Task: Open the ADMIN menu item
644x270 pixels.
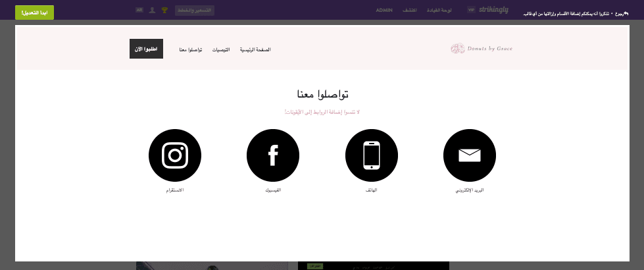Action: [x=384, y=10]
